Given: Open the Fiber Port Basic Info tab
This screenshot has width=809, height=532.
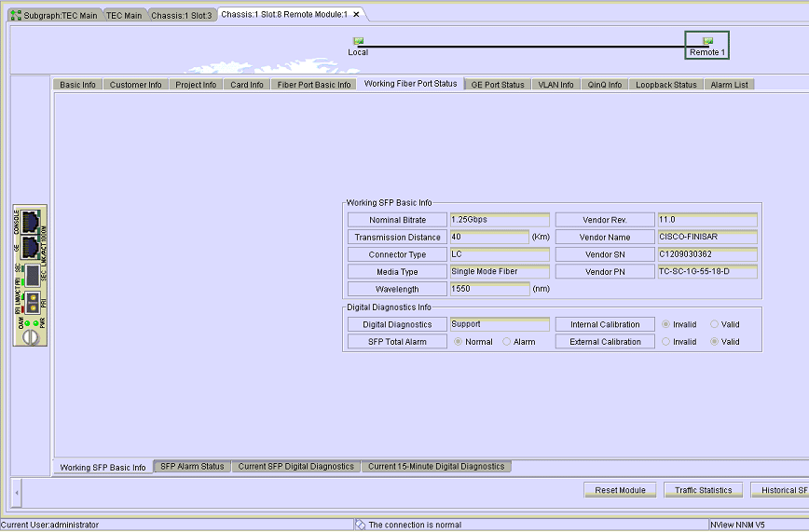Looking at the screenshot, I should (314, 85).
